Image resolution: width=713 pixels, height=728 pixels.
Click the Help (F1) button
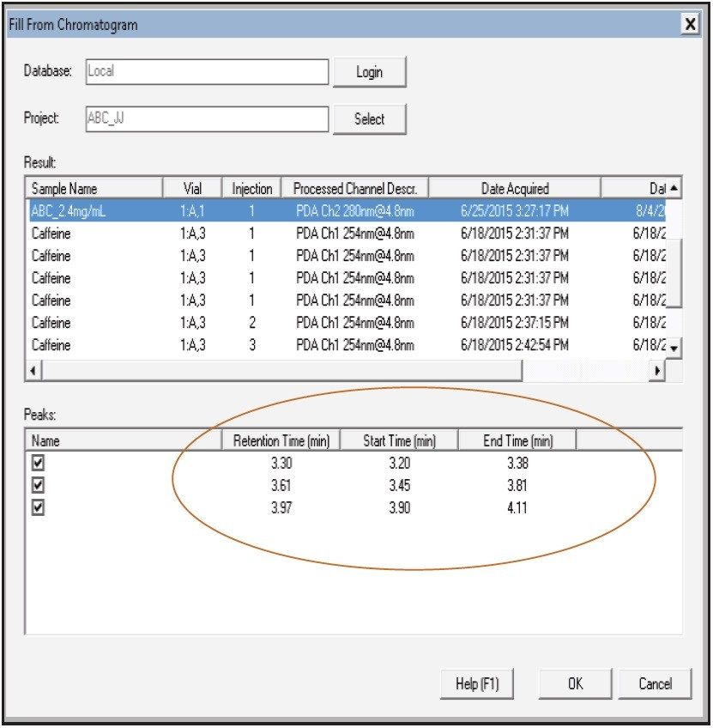tap(476, 683)
